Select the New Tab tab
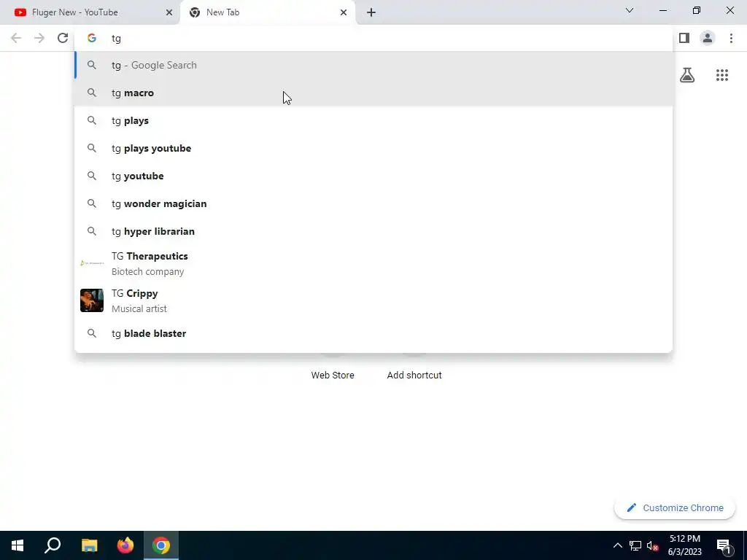Viewport: 747px width, 560px height. pyautogui.click(x=267, y=12)
